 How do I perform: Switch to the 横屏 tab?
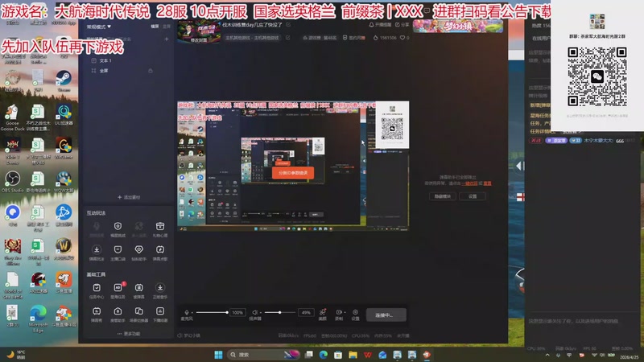coord(155,27)
